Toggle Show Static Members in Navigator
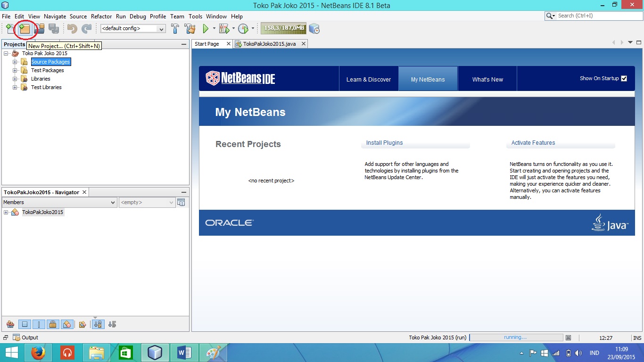Screen dimensions: 644x362 (39, 324)
